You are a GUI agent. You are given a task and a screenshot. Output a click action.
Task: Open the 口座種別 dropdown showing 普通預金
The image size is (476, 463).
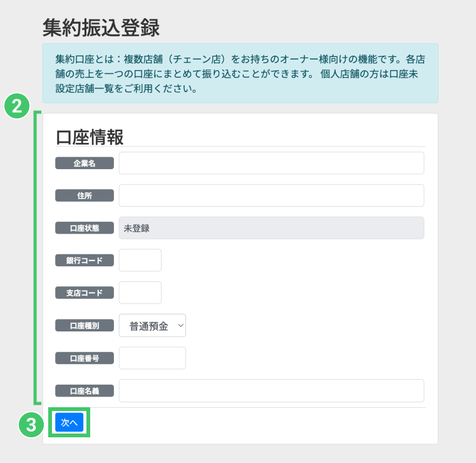coord(152,325)
